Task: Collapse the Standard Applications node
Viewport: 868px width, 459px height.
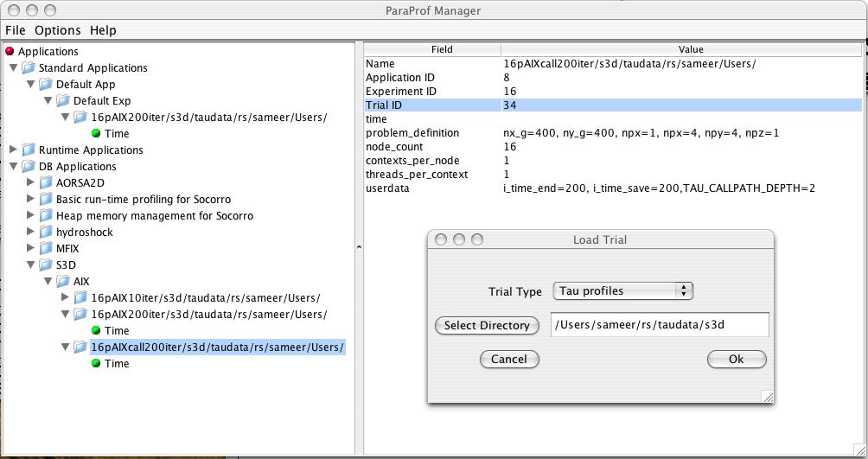Action: 13,68
